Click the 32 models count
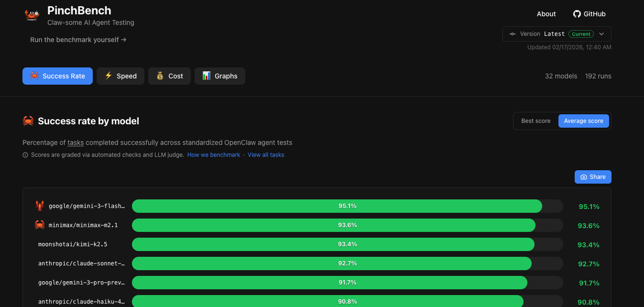This screenshot has width=644, height=307. click(x=561, y=76)
